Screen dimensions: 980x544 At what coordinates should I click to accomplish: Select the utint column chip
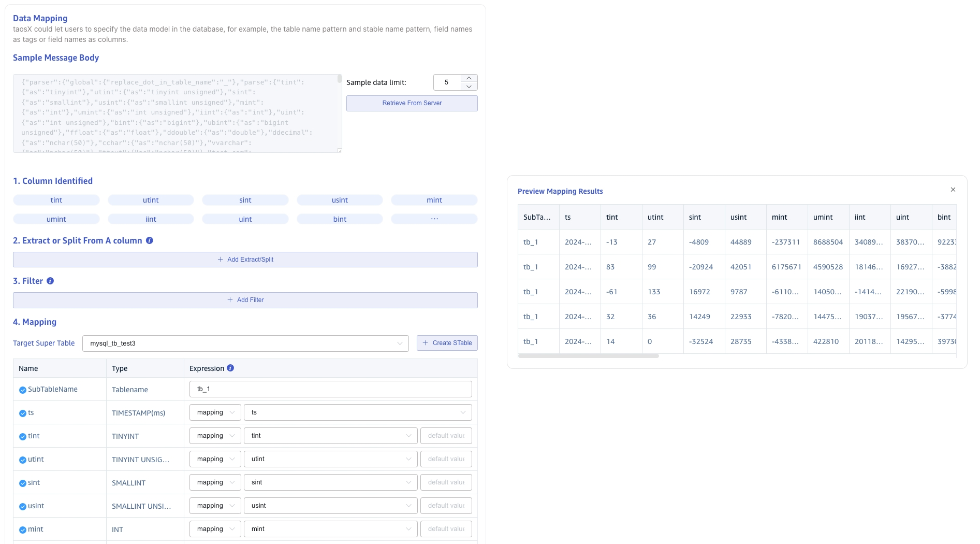tap(151, 200)
